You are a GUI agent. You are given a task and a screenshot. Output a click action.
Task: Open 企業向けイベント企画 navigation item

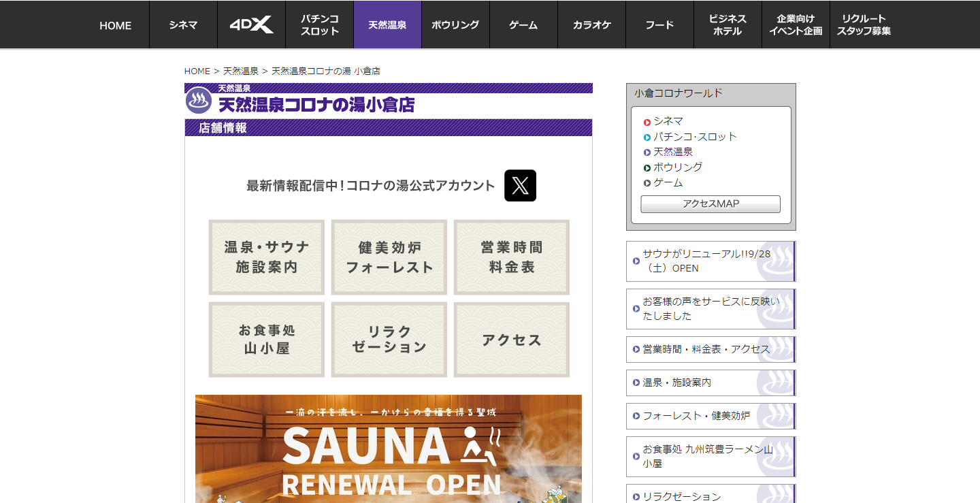click(x=796, y=25)
